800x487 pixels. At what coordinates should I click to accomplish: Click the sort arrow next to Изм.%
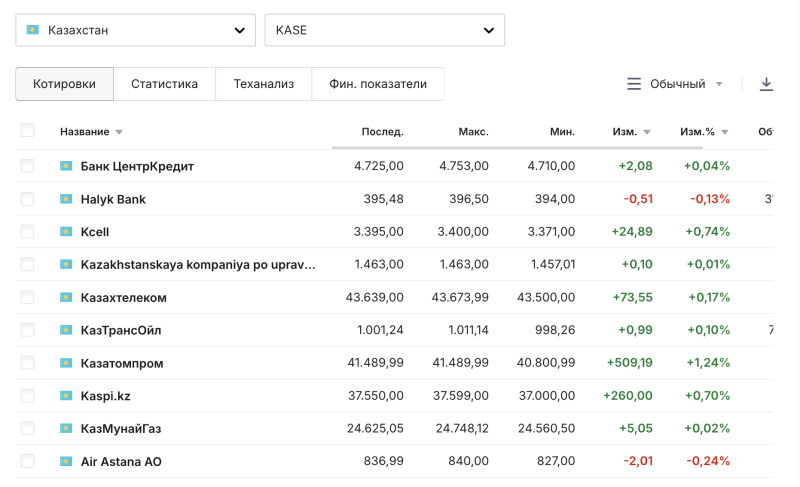point(724,132)
